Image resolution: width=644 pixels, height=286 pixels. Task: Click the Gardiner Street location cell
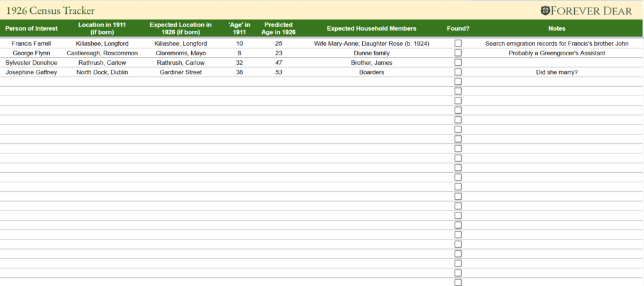click(x=180, y=72)
